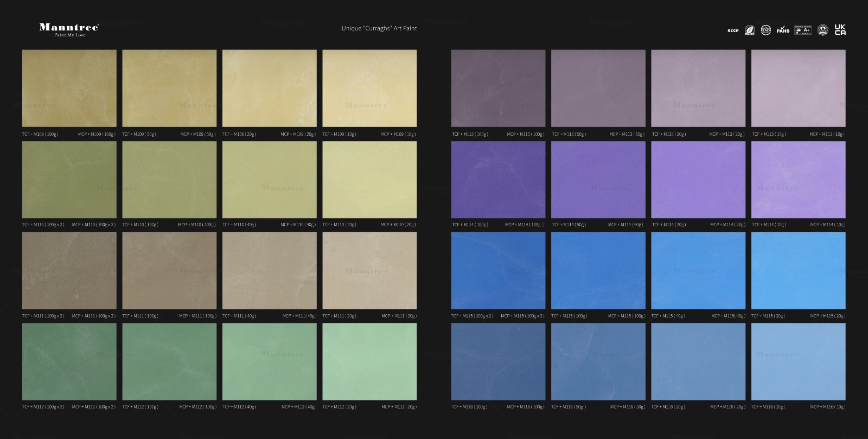Screen dimensions: 868x439
Task: Click the "MCP + M116 (10g)" label
Action: pyautogui.click(x=827, y=406)
